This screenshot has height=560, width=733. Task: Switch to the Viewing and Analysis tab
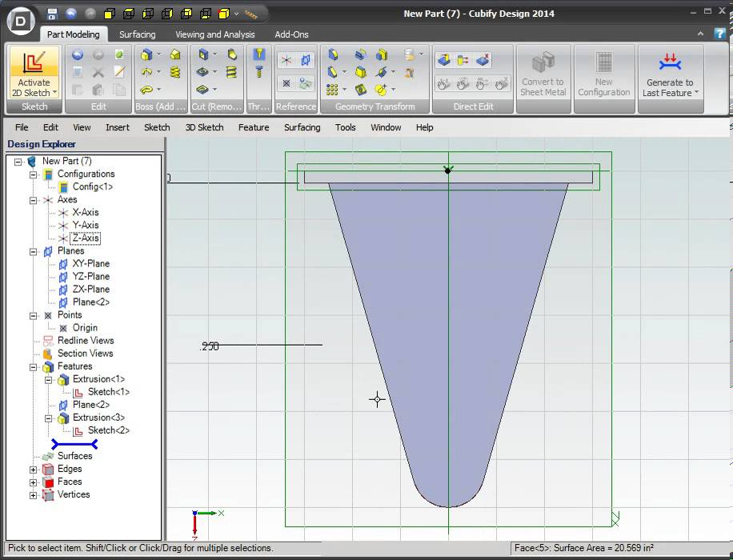[x=214, y=34]
